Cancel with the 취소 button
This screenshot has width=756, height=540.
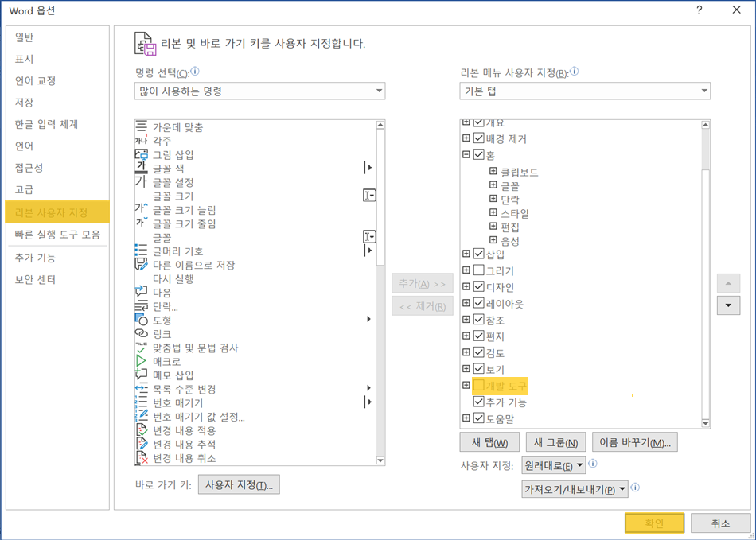point(721,523)
